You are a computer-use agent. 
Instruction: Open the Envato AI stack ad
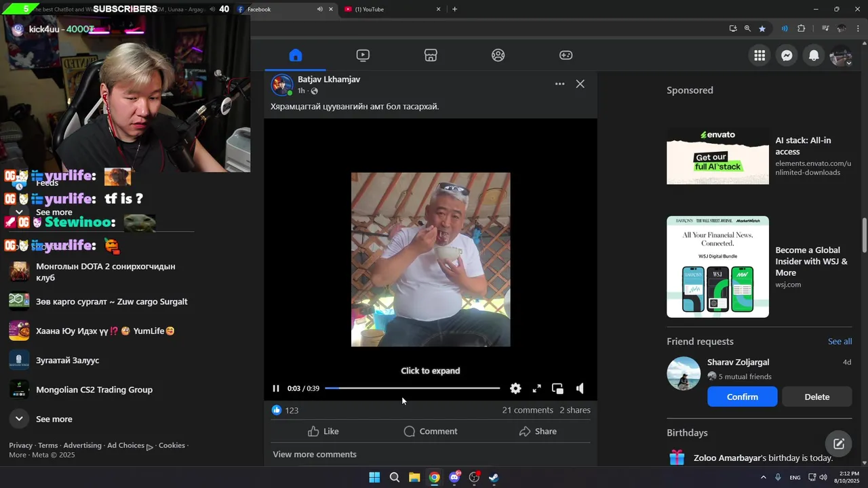759,156
